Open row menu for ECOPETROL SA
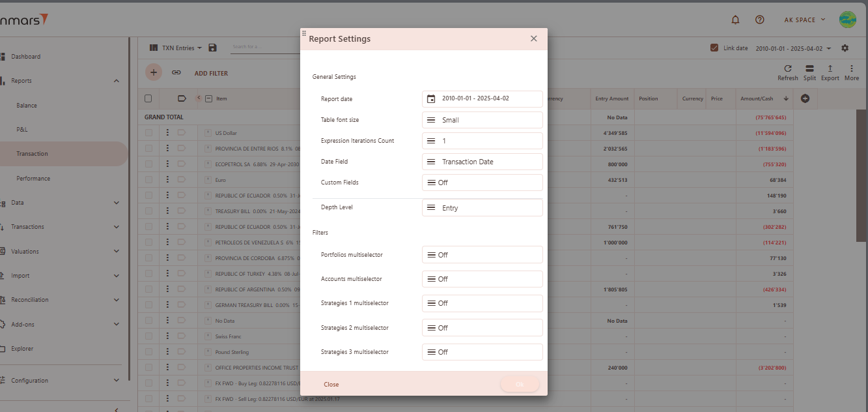This screenshot has width=868, height=412. (167, 164)
